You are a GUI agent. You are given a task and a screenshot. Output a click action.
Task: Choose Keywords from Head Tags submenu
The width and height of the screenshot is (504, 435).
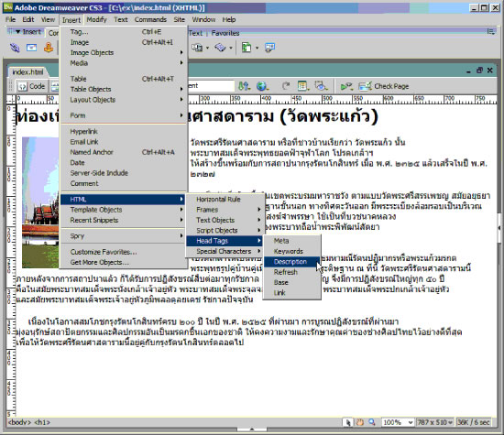(x=291, y=251)
